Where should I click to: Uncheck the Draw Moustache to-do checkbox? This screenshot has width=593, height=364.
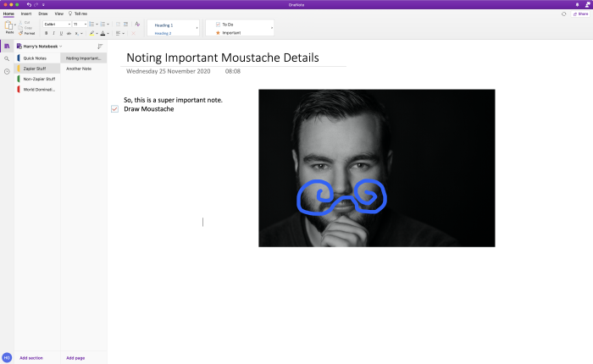pyautogui.click(x=114, y=109)
